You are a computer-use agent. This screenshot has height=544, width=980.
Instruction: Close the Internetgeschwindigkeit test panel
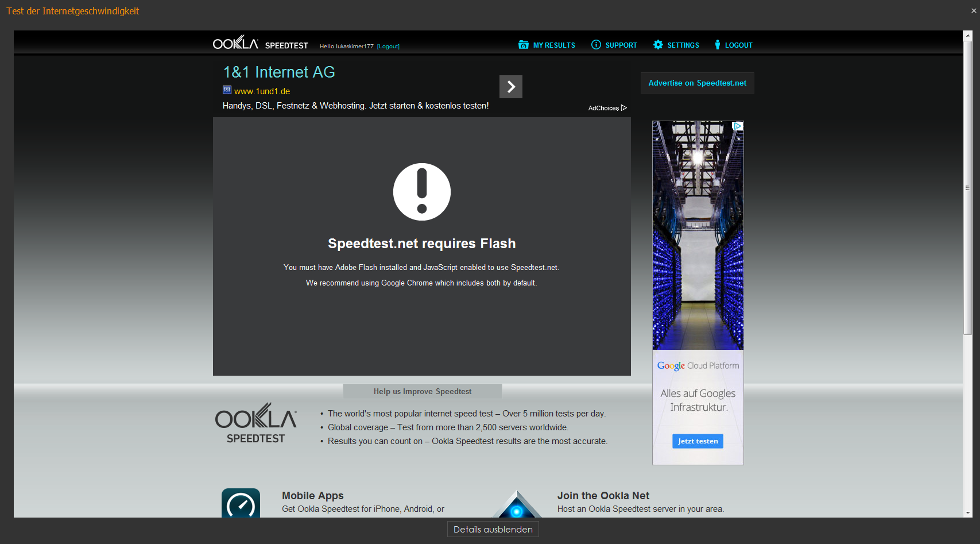(974, 10)
